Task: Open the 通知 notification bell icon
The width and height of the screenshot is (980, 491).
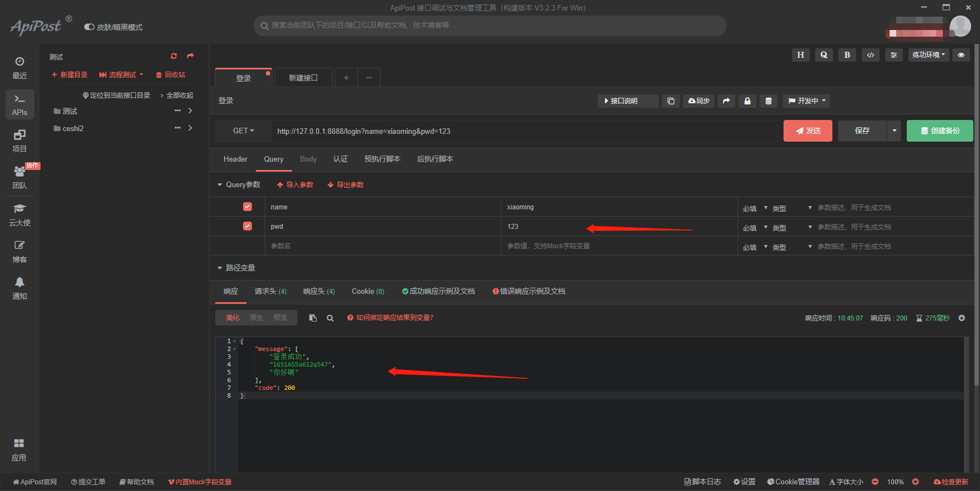Action: coord(19,288)
